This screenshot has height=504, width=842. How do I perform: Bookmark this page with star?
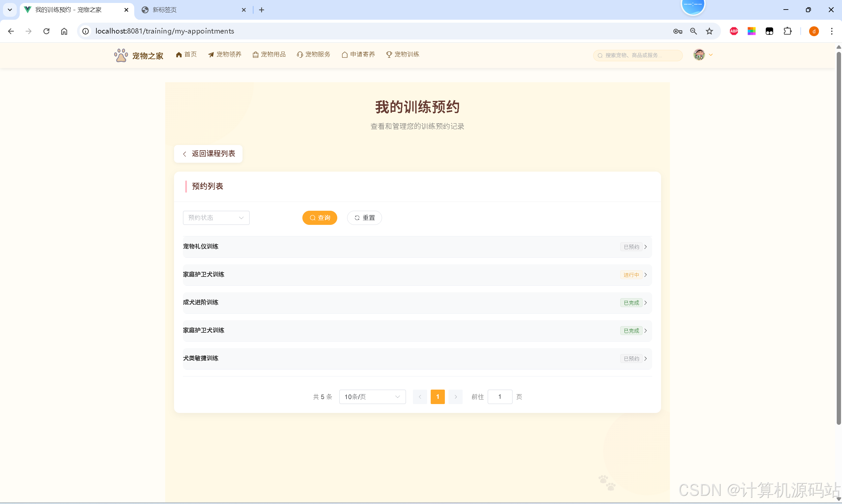point(709,31)
